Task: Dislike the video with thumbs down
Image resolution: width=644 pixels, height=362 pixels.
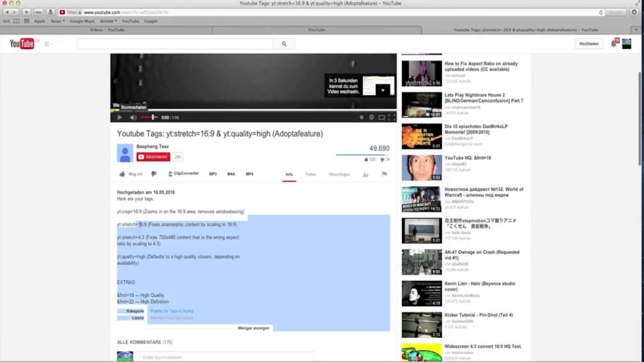Action: (x=154, y=174)
